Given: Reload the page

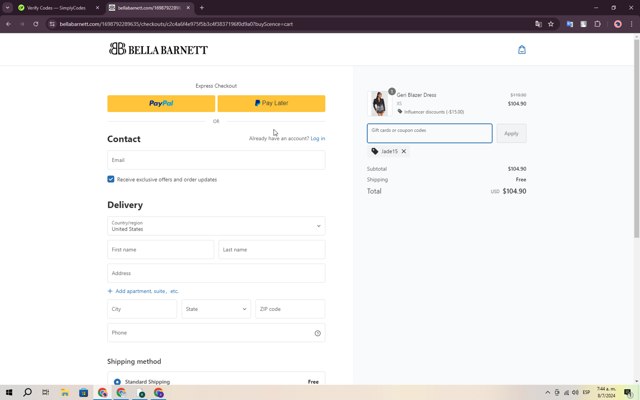Looking at the screenshot, I should click(x=36, y=24).
